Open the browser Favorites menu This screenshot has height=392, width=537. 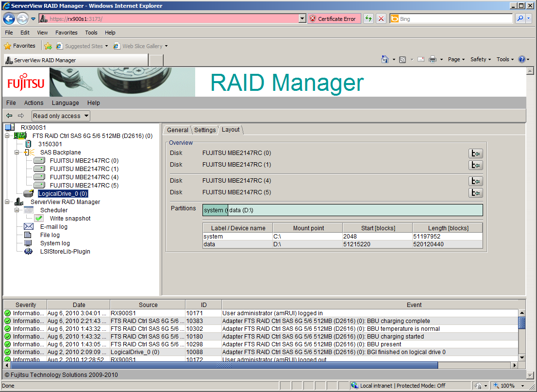[x=67, y=33]
